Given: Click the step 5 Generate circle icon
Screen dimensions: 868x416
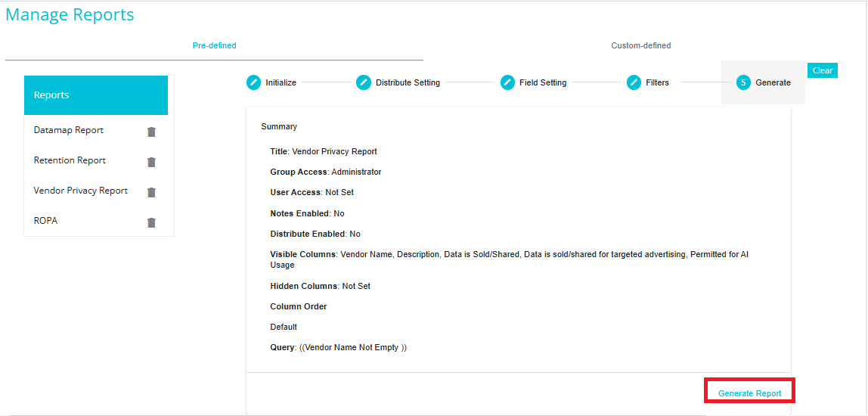Looking at the screenshot, I should pos(743,82).
